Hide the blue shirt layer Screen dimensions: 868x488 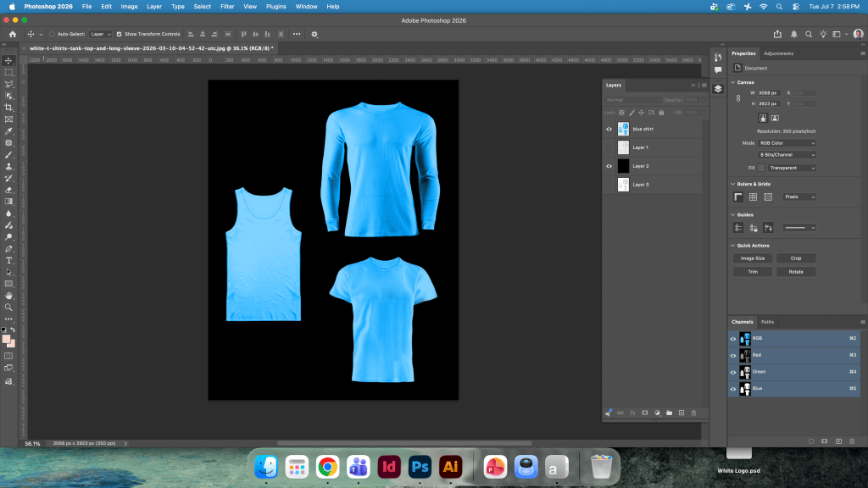(x=609, y=129)
